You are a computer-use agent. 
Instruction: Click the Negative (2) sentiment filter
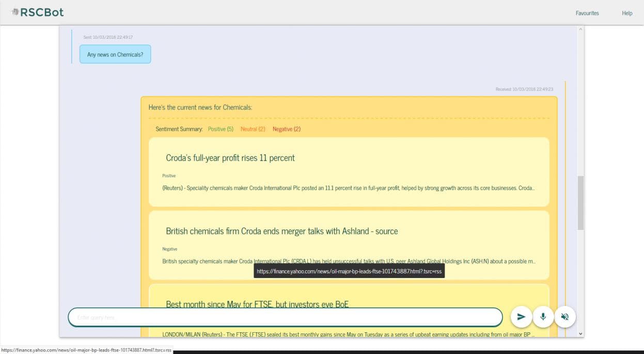tap(287, 129)
